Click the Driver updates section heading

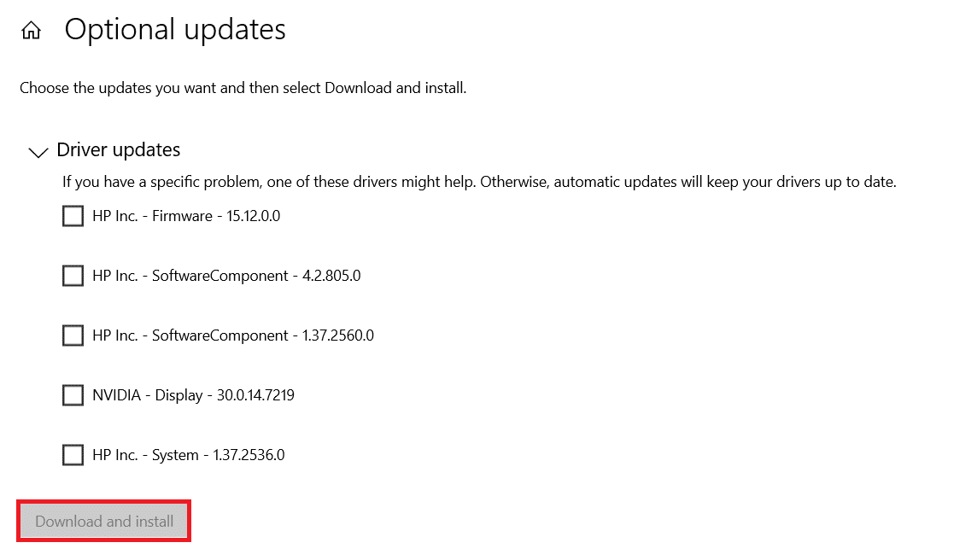click(x=118, y=150)
